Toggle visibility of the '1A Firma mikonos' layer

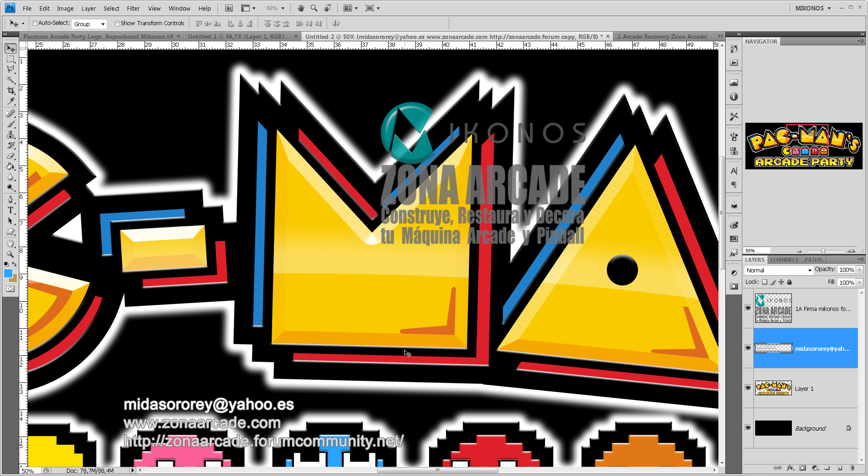[x=748, y=308]
